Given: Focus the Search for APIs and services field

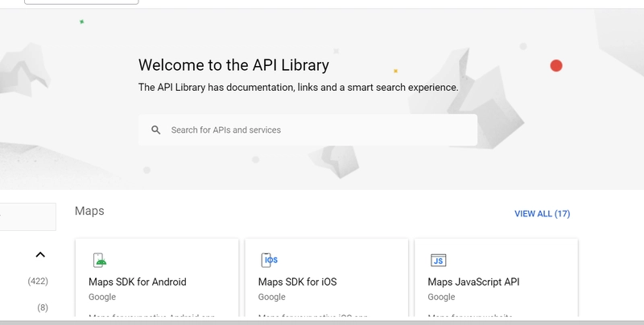Looking at the screenshot, I should [308, 130].
